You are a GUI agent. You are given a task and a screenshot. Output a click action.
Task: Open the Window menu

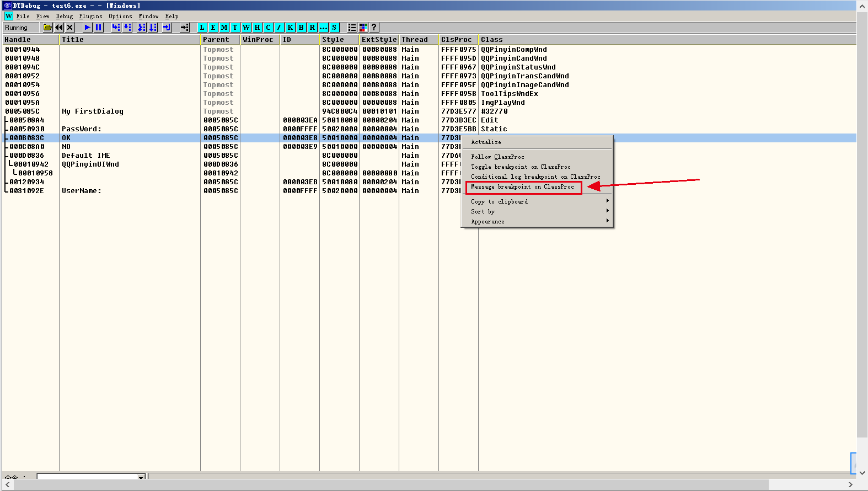[149, 17]
